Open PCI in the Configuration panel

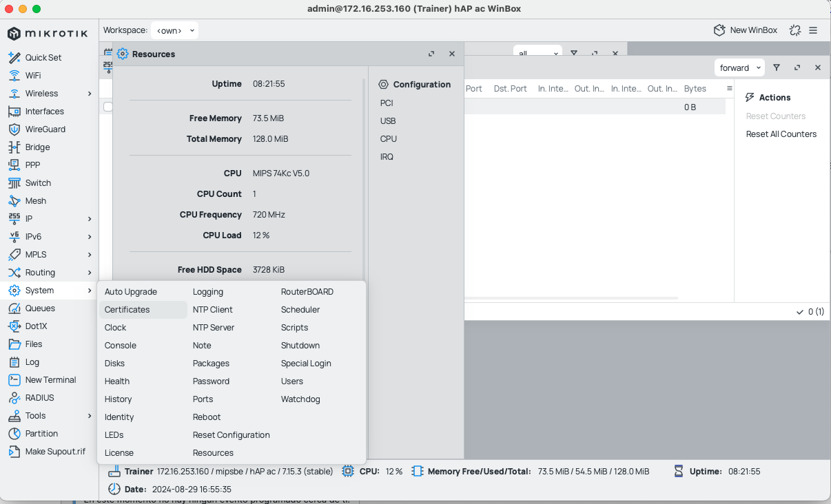[x=387, y=103]
